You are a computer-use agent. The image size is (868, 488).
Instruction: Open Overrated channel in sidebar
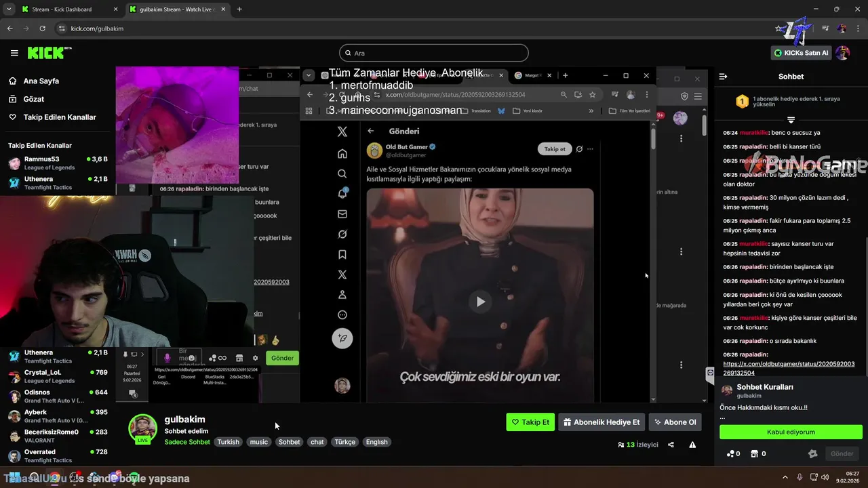pos(58,455)
